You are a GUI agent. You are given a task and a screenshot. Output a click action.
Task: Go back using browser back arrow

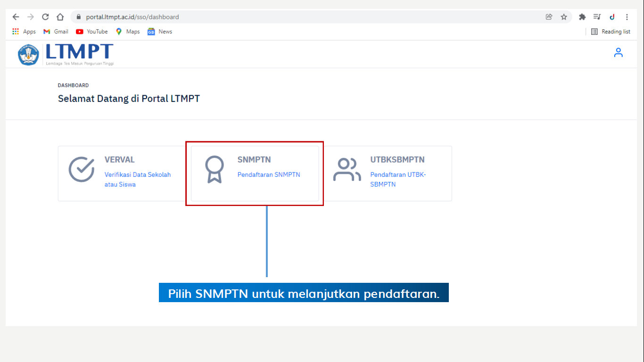(x=16, y=17)
